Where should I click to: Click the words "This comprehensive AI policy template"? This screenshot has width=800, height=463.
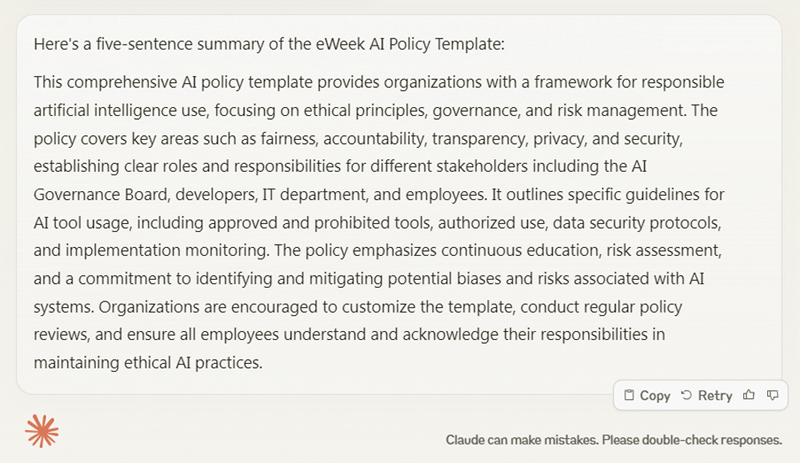[x=173, y=82]
